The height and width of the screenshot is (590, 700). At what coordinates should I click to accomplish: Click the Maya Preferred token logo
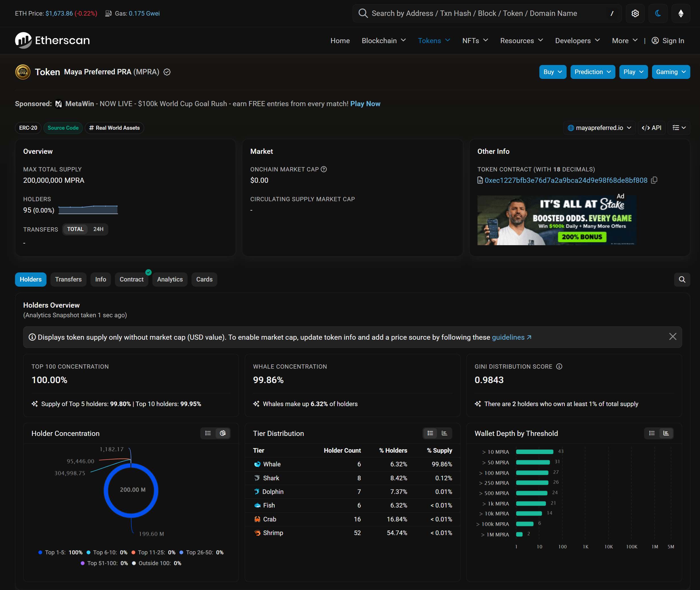(23, 72)
